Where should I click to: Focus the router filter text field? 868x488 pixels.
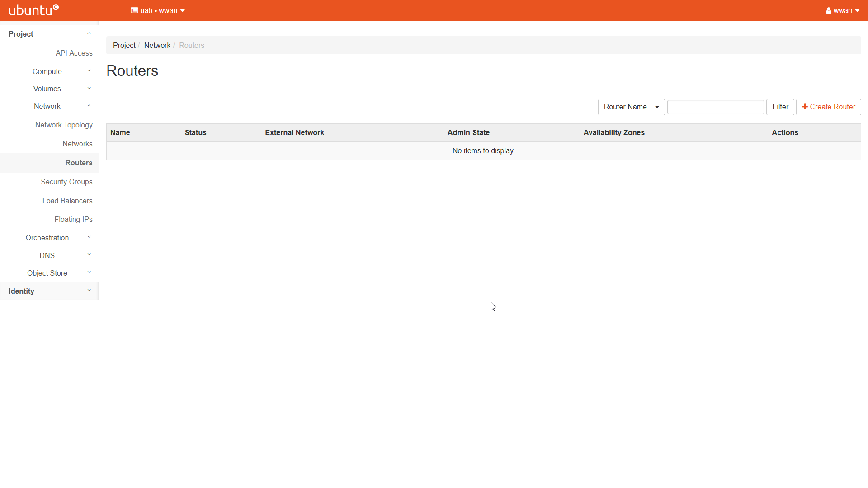tap(716, 107)
